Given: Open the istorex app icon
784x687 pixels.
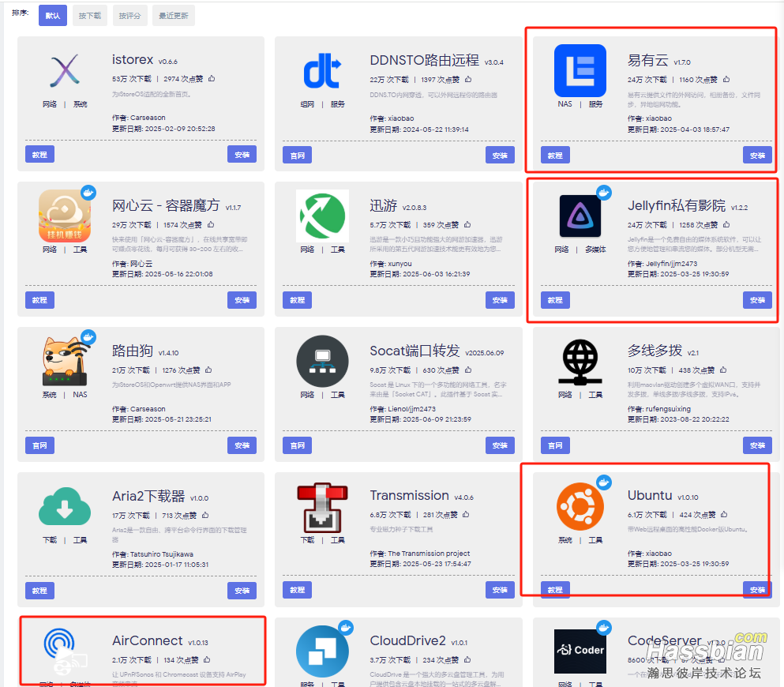Looking at the screenshot, I should [x=65, y=70].
